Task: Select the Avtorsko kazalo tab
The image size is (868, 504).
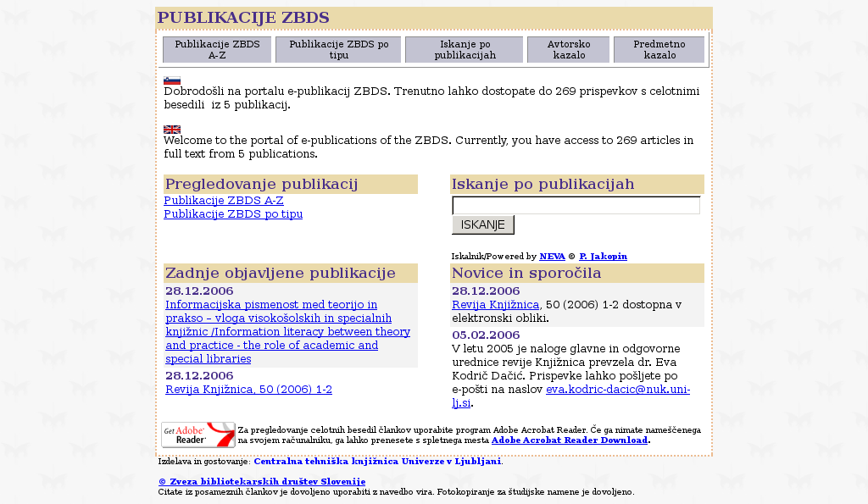Action: pos(568,49)
